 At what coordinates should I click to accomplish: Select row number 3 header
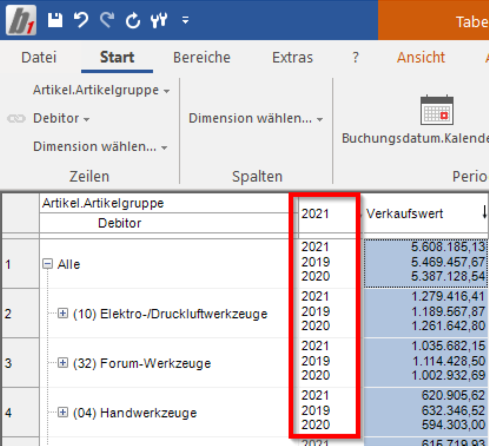pyautogui.click(x=20, y=363)
